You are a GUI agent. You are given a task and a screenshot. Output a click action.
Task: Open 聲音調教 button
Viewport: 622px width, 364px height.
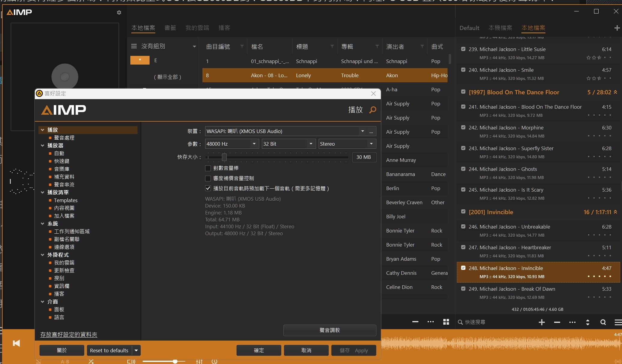coord(330,330)
